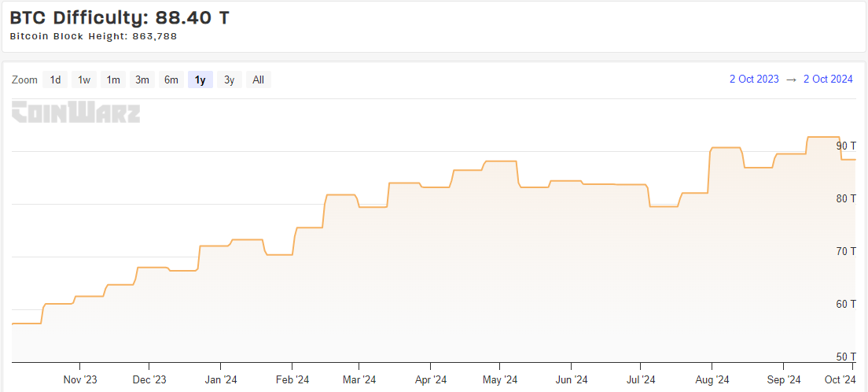Click the Oct '24 x-axis label

point(840,380)
